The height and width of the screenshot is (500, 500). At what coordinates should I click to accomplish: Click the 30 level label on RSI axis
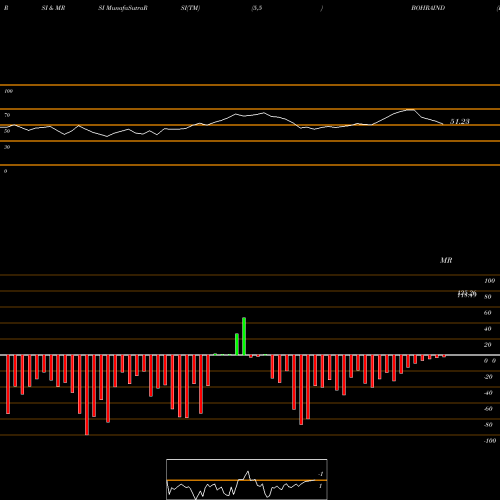(x=7, y=147)
